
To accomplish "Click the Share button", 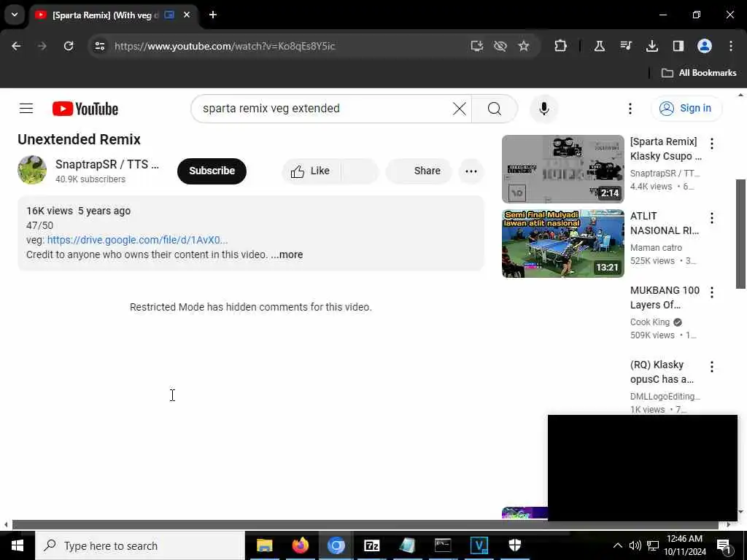I will (419, 171).
